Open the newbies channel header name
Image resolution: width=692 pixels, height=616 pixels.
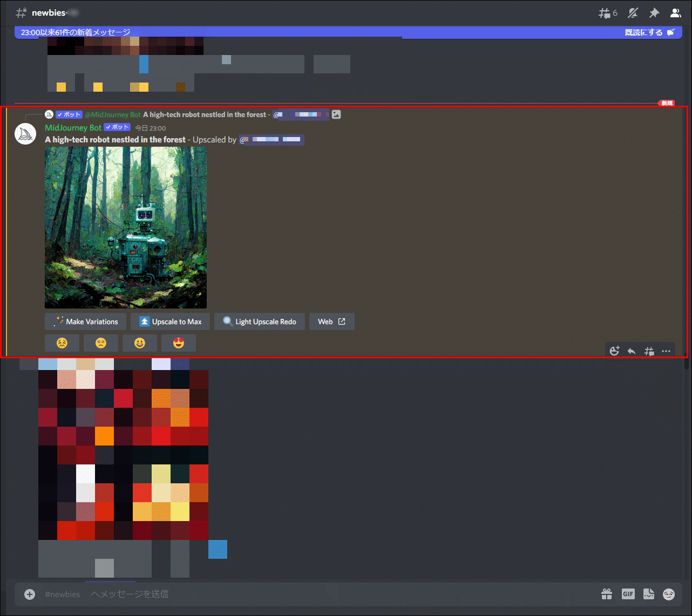(49, 13)
